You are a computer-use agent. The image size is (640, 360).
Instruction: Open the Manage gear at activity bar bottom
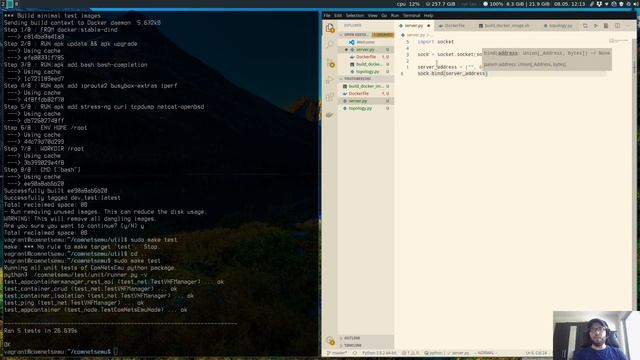click(x=330, y=340)
